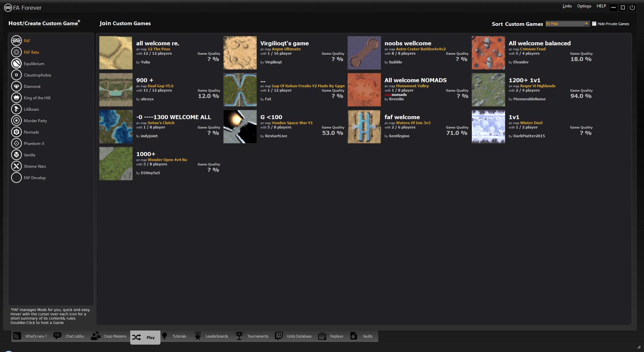
Task: Open the Tournaments tab label
Action: (258, 336)
